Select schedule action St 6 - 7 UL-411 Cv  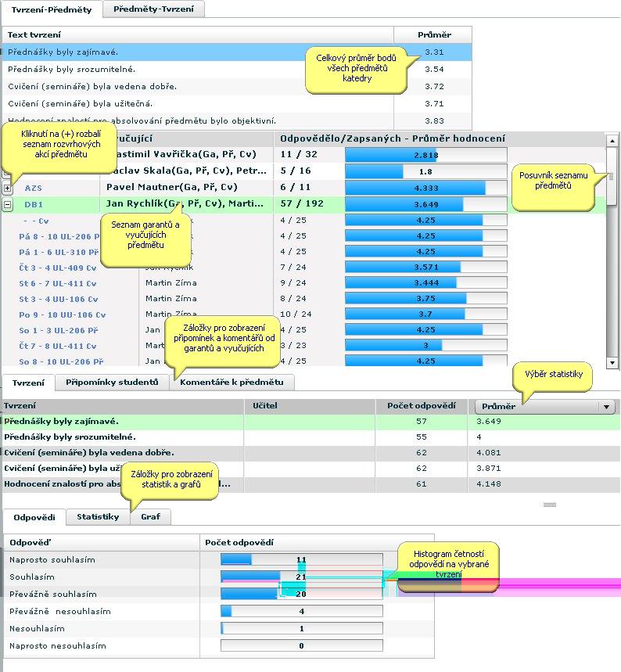(x=58, y=283)
